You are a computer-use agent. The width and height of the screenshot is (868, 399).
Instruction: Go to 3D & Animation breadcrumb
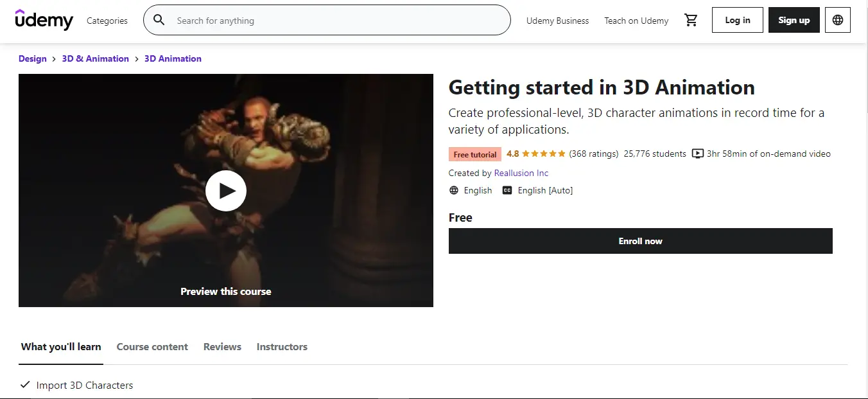tap(96, 58)
